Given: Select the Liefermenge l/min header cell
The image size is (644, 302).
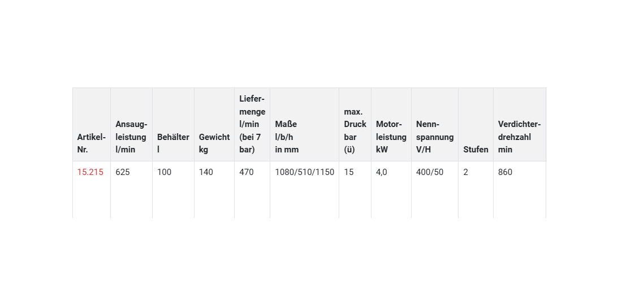Looking at the screenshot, I should [x=252, y=124].
